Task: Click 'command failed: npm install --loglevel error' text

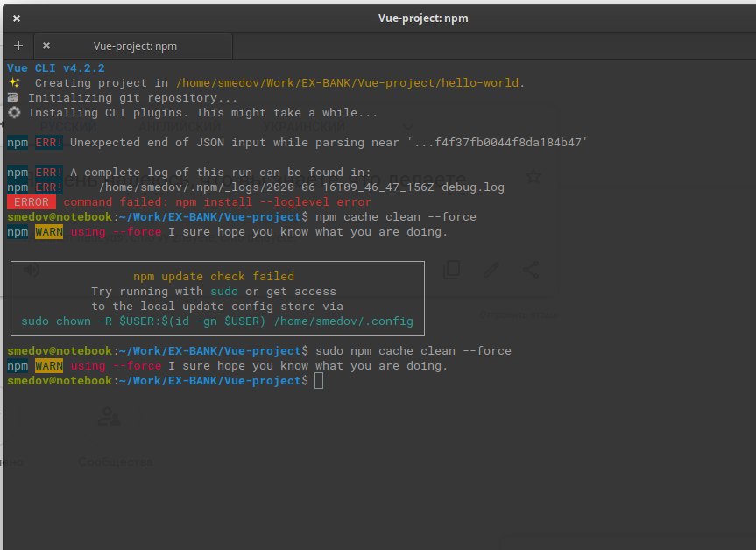Action: click(x=217, y=202)
